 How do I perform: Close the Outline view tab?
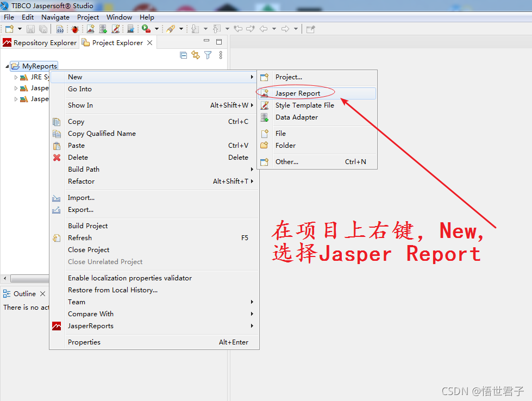click(43, 294)
